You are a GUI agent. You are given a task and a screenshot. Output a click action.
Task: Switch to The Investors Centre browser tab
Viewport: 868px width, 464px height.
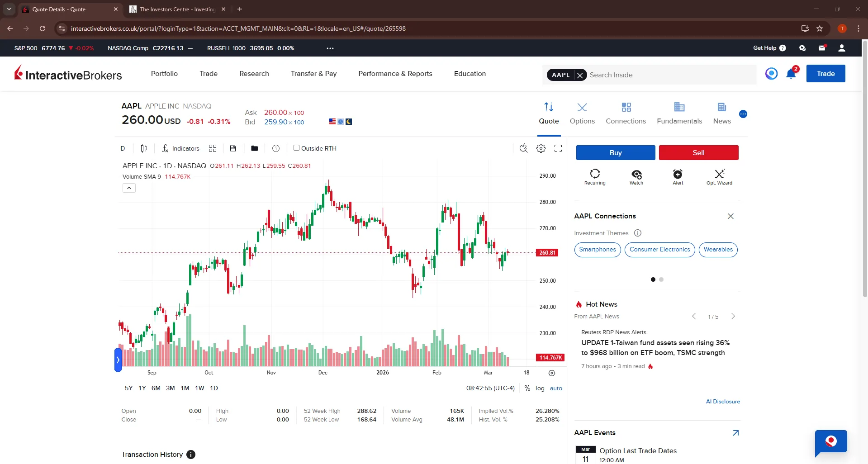pos(177,9)
